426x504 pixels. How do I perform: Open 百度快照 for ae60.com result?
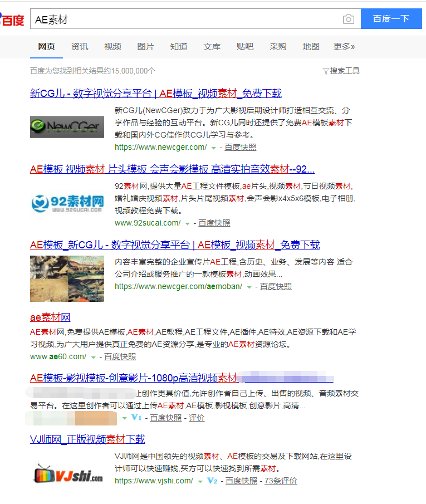120,356
